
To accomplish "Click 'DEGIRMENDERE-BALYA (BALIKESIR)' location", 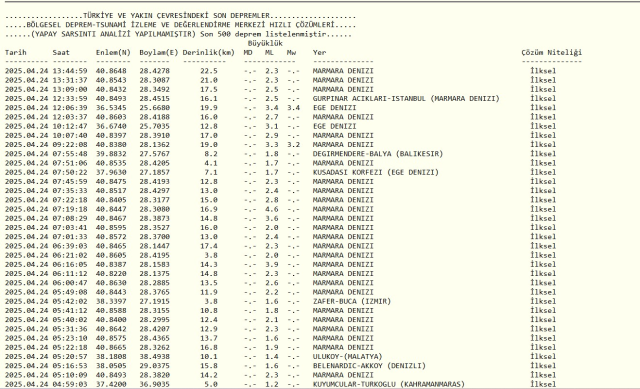I will (378, 154).
